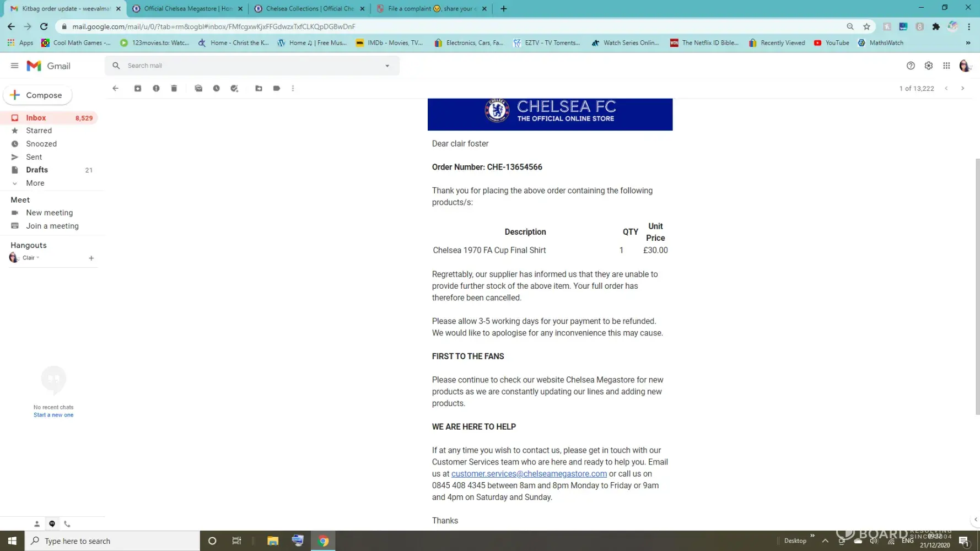Switch to Official Chelsea Megastore tab

187,8
